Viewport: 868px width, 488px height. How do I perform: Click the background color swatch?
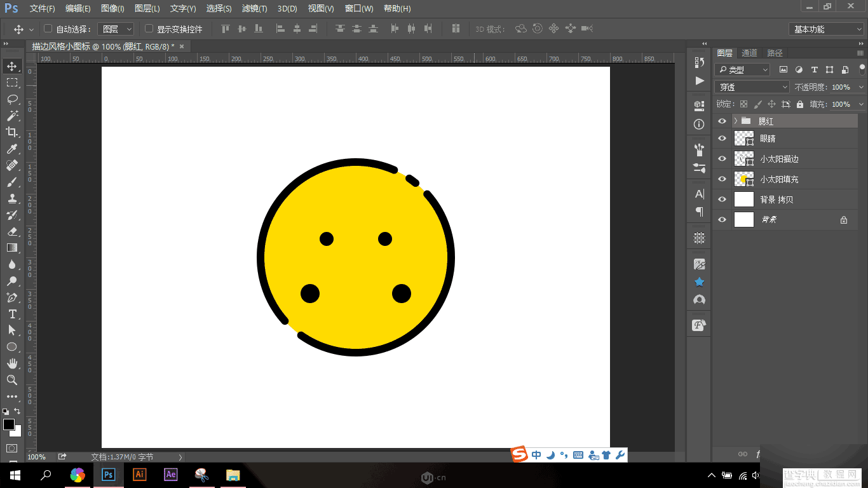pos(18,433)
